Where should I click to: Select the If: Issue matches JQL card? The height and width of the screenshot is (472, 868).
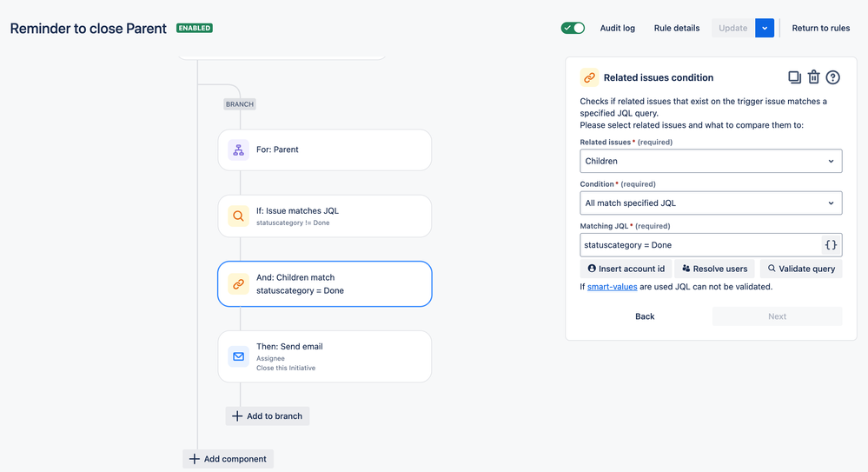pyautogui.click(x=324, y=216)
